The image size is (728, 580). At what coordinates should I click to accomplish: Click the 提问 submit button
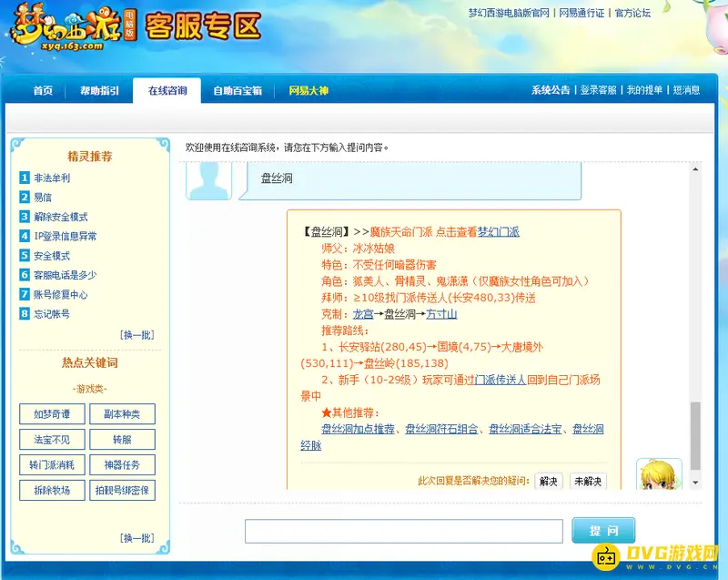click(603, 530)
